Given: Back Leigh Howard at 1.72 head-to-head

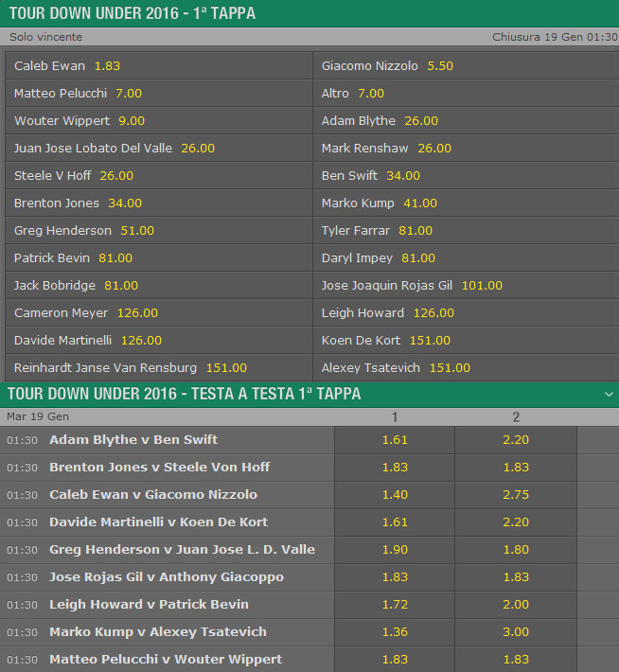Looking at the screenshot, I should [395, 604].
